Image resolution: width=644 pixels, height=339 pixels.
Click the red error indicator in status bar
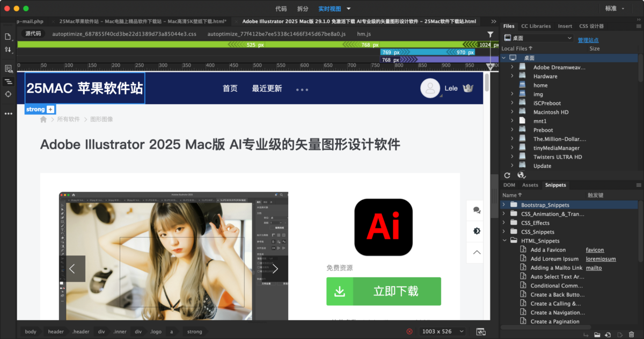click(x=410, y=331)
